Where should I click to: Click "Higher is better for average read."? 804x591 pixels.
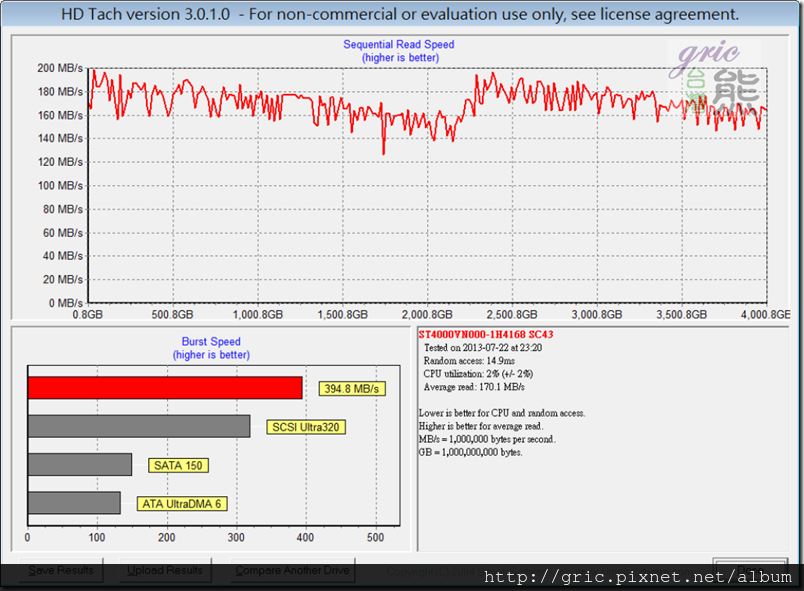[x=481, y=426]
